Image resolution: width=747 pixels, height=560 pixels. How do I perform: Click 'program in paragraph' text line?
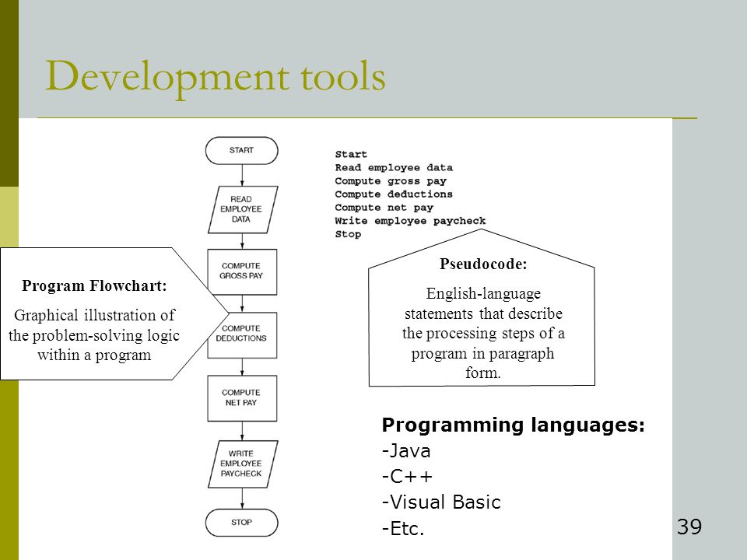coord(482,353)
